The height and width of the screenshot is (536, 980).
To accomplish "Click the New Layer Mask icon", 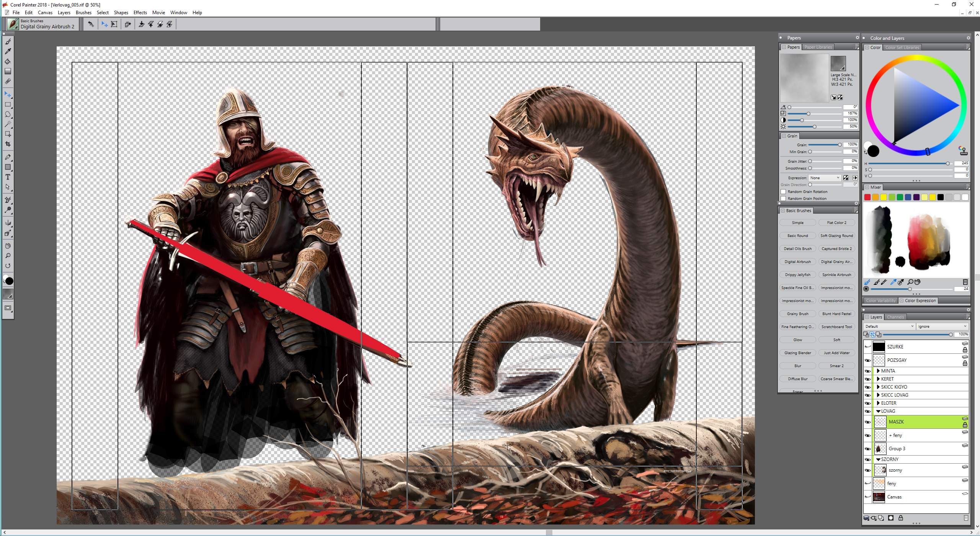I will coord(891,518).
